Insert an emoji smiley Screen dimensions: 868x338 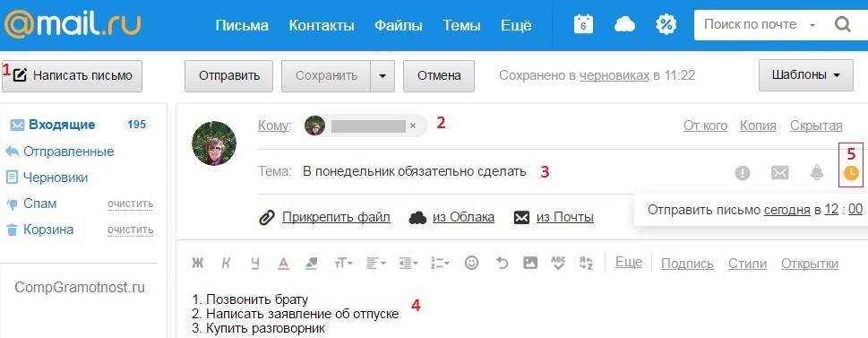pos(472,264)
